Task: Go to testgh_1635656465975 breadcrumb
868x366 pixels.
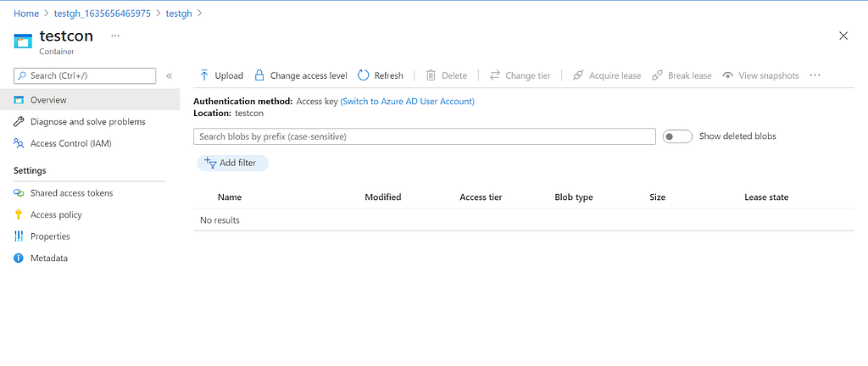Action: click(103, 14)
